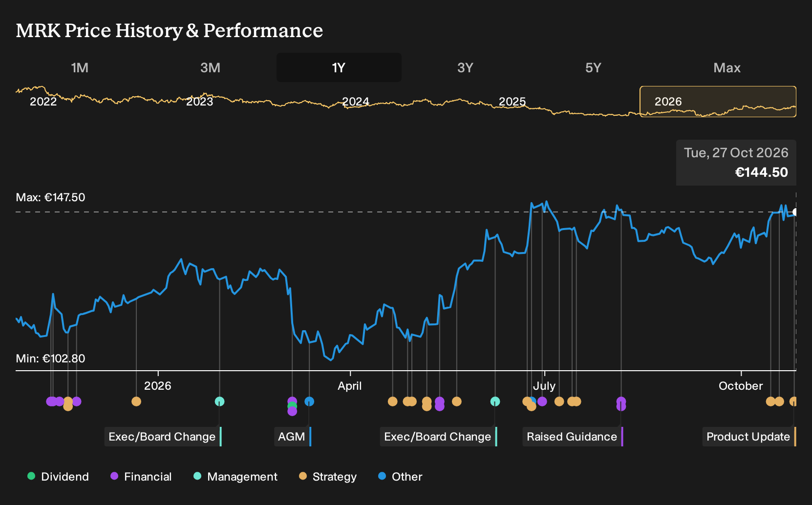The image size is (812, 505).
Task: Click the 'Min: €102.80' label
Action: [50, 358]
